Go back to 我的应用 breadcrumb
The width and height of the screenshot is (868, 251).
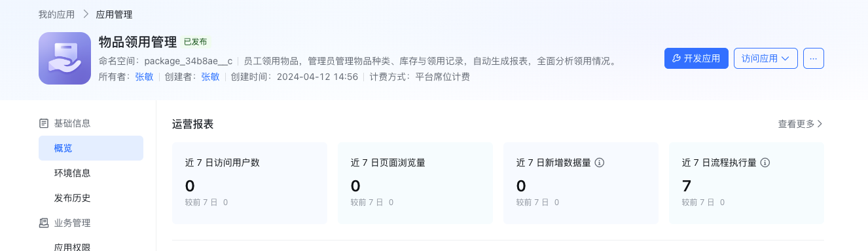(56, 14)
